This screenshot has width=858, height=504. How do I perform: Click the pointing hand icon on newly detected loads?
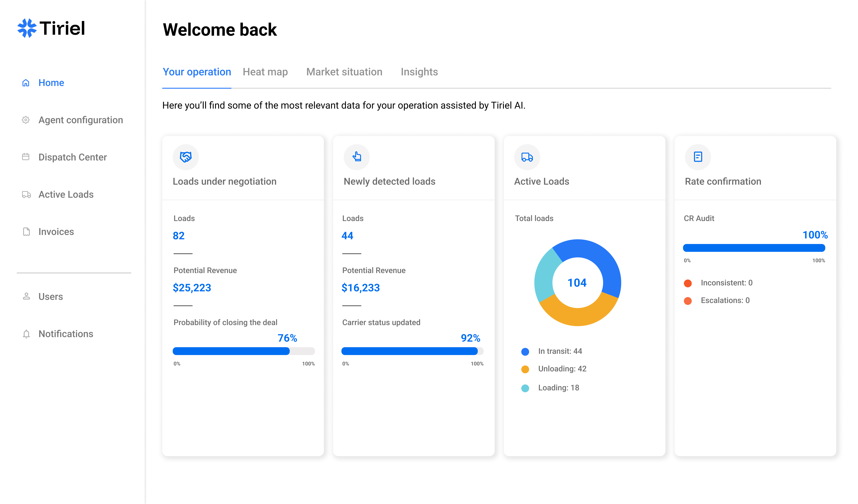point(356,157)
